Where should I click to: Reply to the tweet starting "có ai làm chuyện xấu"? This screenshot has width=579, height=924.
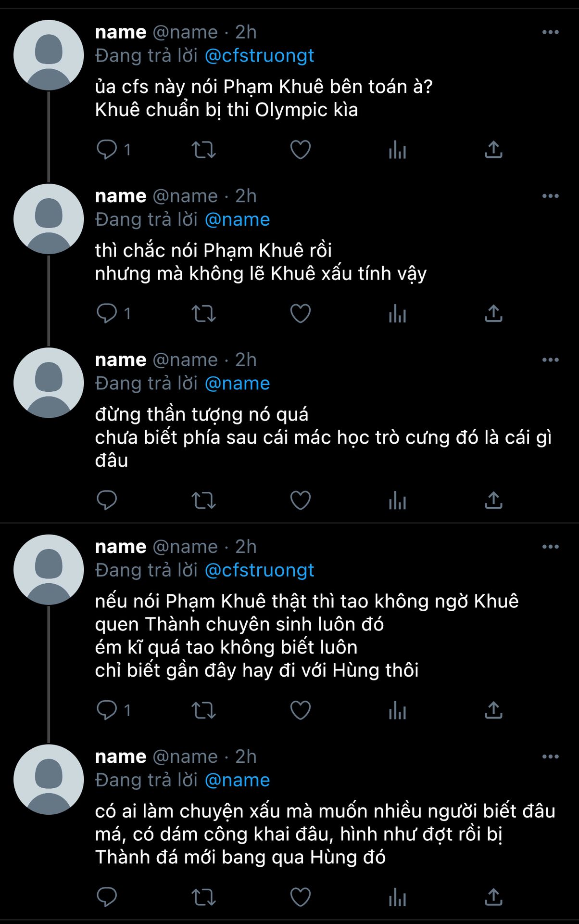(x=107, y=897)
